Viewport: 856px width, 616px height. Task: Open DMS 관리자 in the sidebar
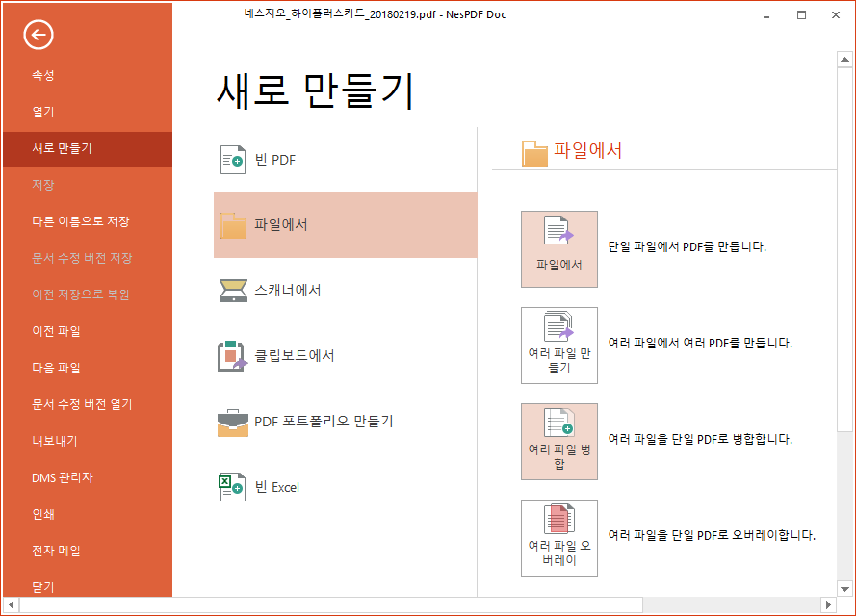63,477
